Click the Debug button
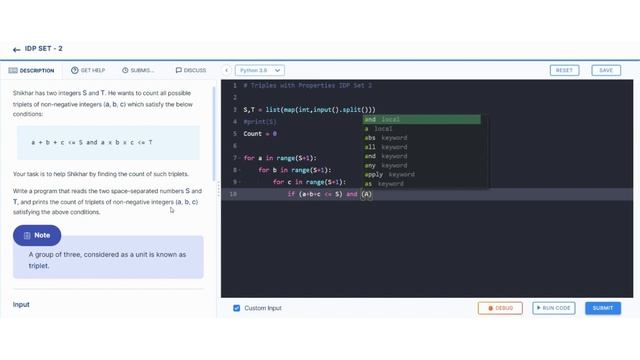Viewport: 640px width, 360px height. tap(500, 308)
